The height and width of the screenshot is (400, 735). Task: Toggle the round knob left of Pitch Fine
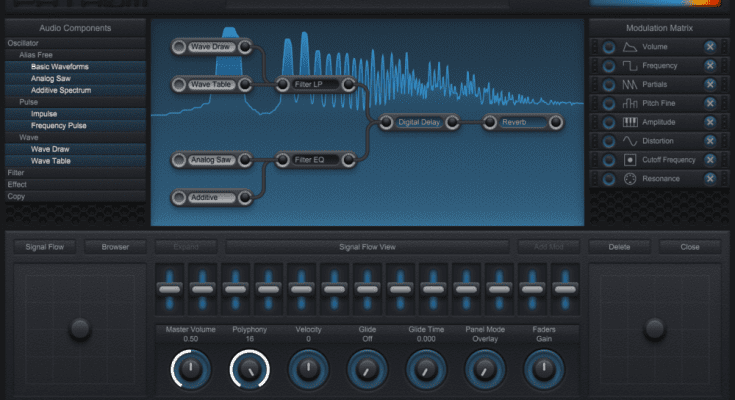608,103
